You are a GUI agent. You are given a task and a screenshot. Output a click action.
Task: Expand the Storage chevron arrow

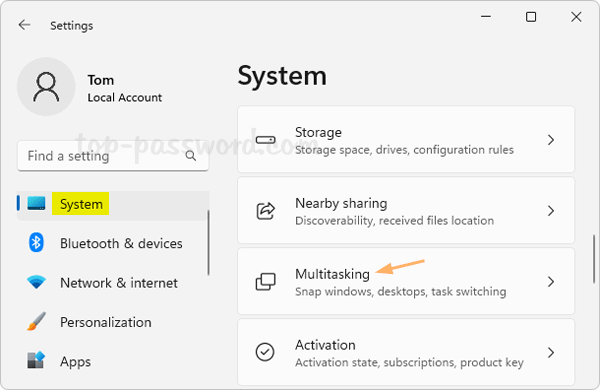click(551, 140)
